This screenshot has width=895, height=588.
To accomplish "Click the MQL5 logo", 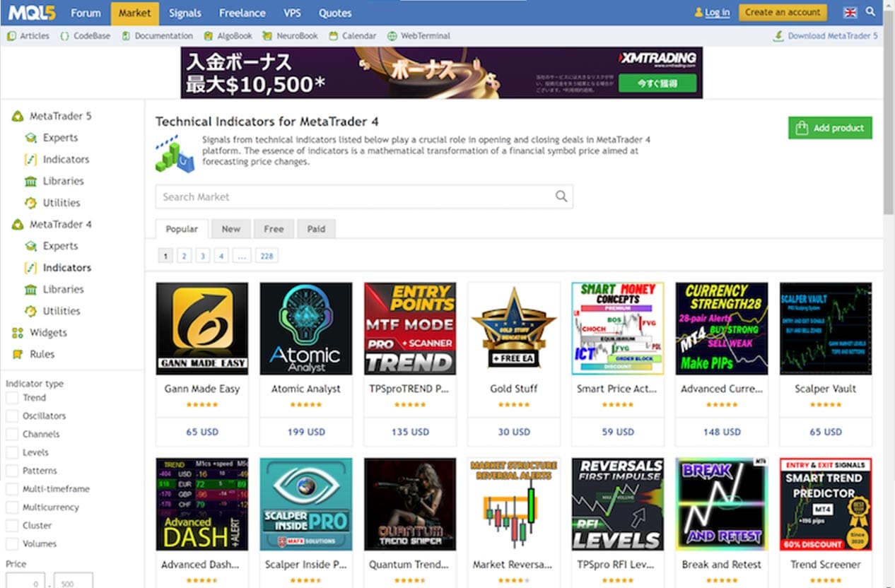I will tap(31, 13).
